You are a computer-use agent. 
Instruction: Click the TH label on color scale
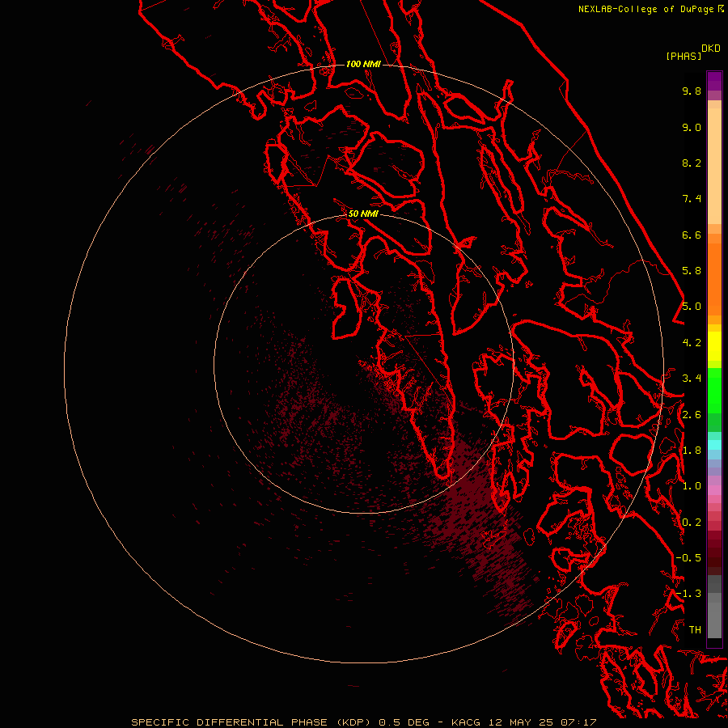(695, 630)
